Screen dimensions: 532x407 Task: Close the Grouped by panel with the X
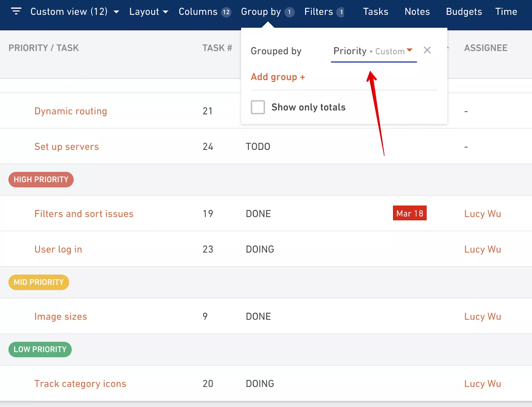(427, 51)
